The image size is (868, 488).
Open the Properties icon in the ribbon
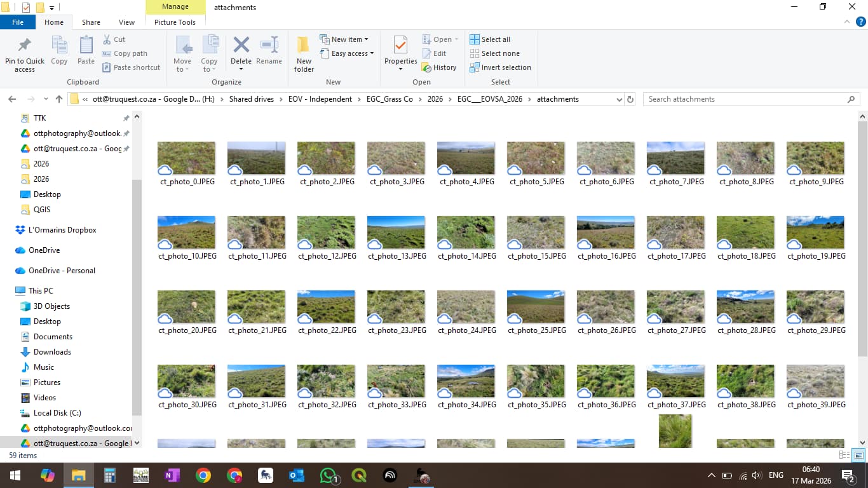400,47
